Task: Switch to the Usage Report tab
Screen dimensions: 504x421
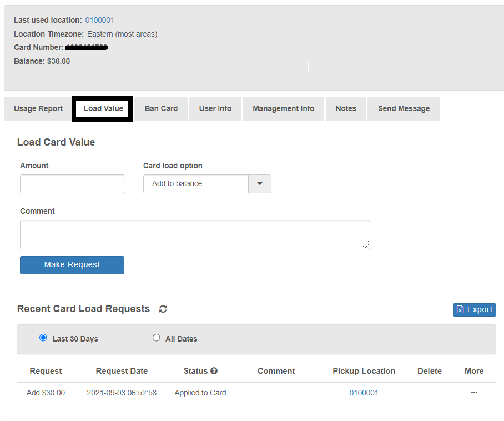Action: 38,109
